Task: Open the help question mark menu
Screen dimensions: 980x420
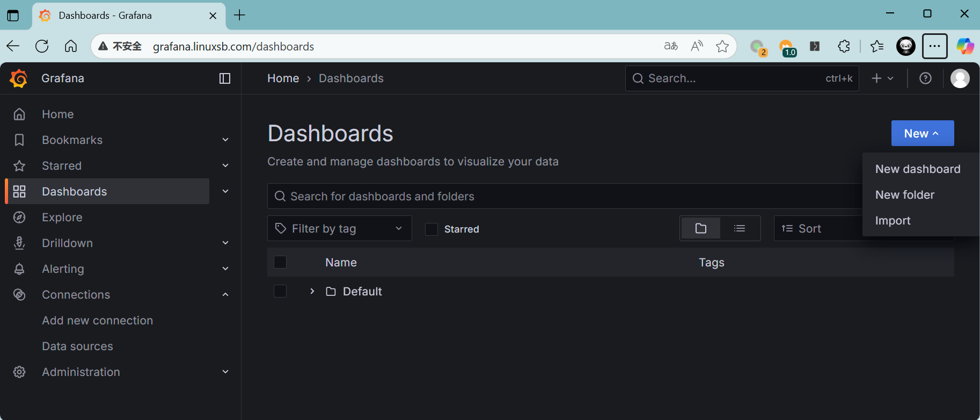Action: point(925,78)
